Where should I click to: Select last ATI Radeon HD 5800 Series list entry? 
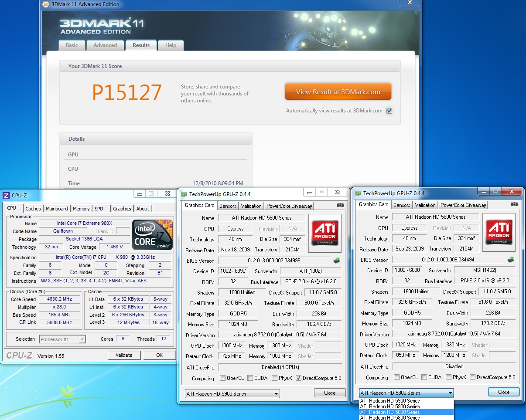pos(406,417)
